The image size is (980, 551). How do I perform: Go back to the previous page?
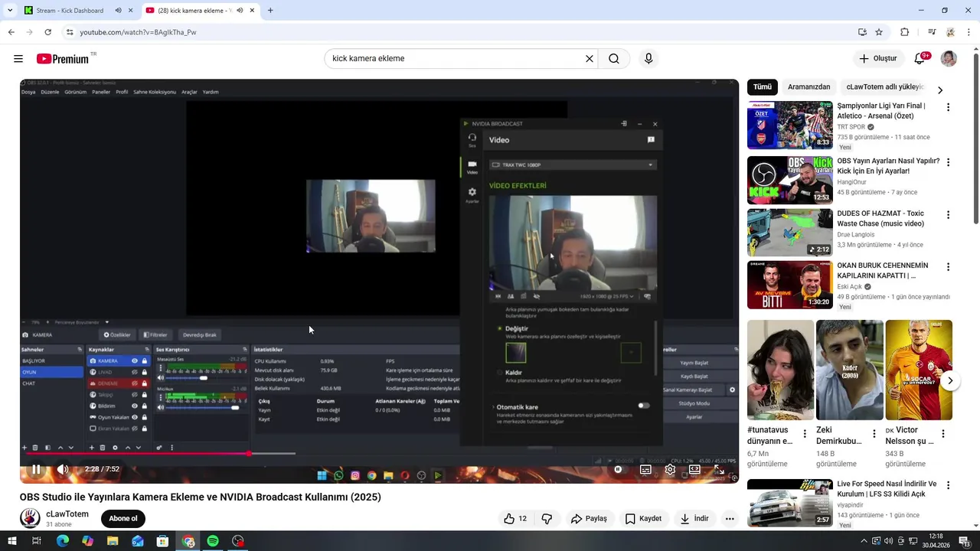point(11,32)
